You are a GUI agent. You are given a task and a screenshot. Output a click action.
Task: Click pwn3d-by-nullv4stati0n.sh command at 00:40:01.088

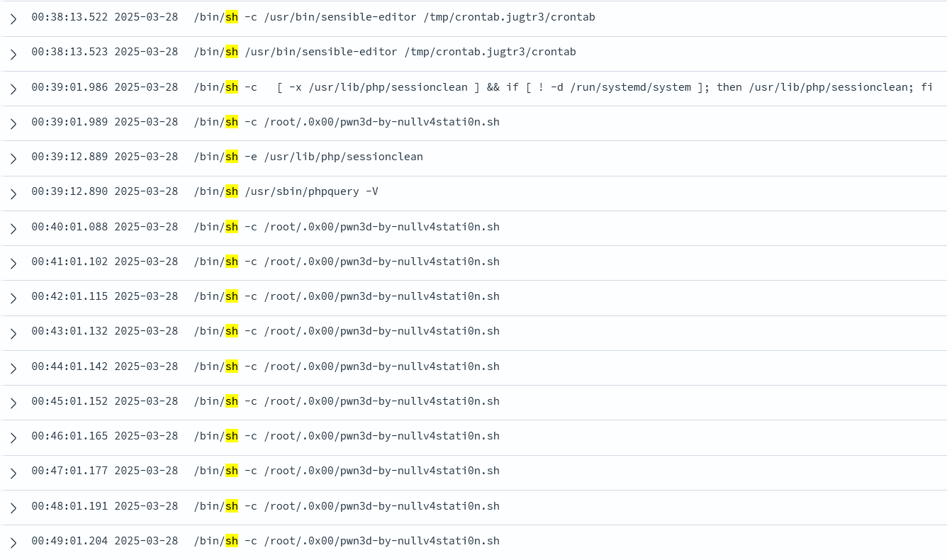[347, 227]
